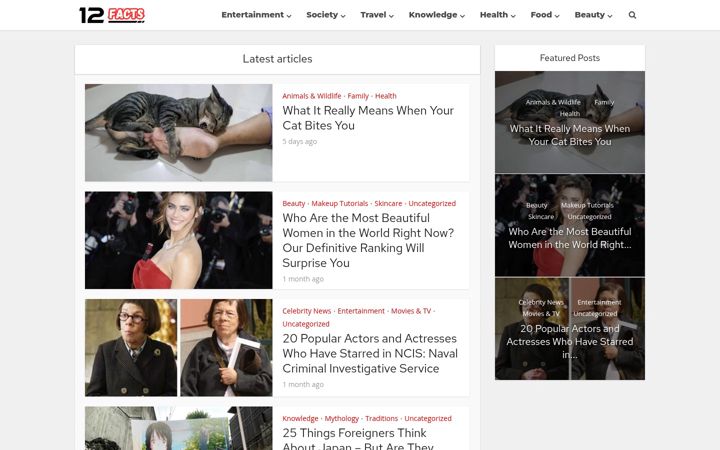Expand the Society dropdown chevron
This screenshot has width=720, height=450.
coord(343,16)
